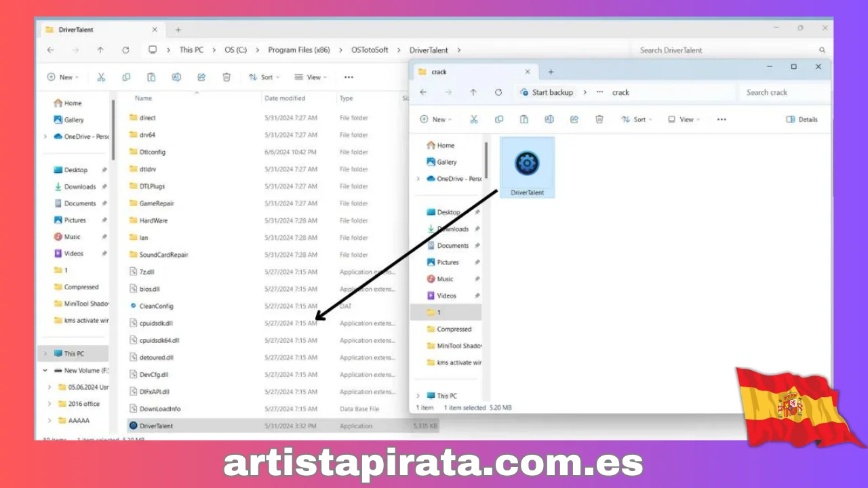Select DriverTalent application icon in crack window
The width and height of the screenshot is (868, 488).
(527, 167)
